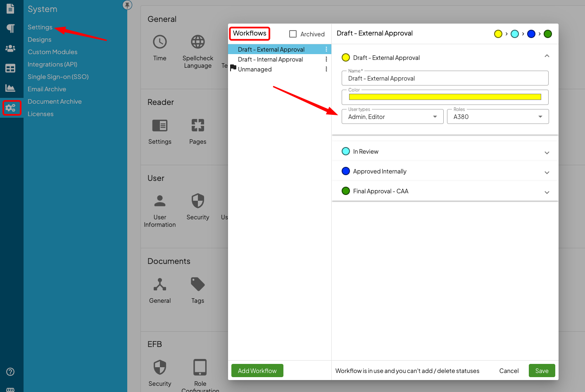This screenshot has height=392, width=585.
Task: Click the Cancel button
Action: pyautogui.click(x=509, y=371)
